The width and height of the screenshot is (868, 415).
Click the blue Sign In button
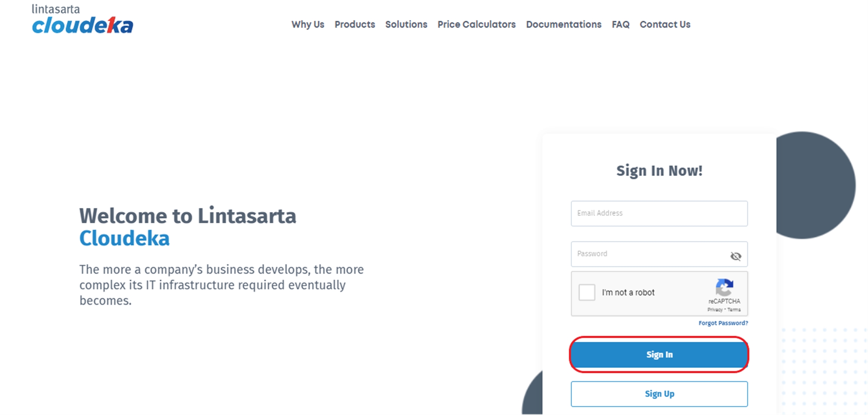click(x=659, y=355)
